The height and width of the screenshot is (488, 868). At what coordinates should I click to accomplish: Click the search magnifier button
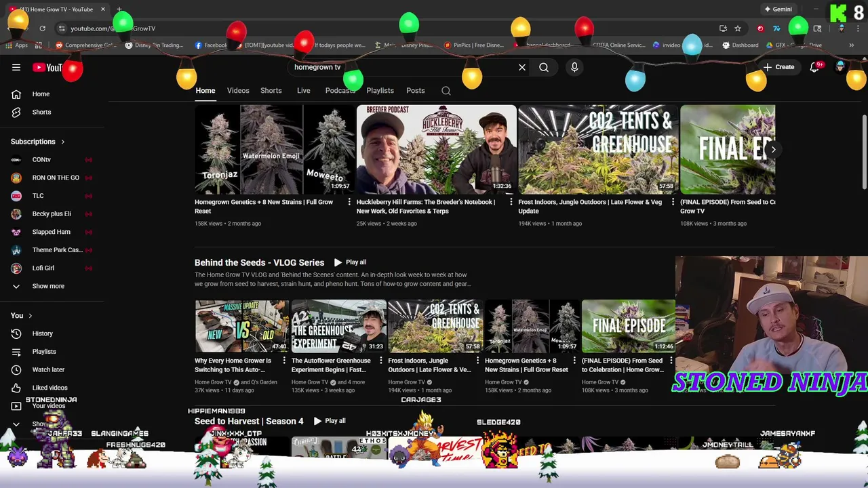click(x=544, y=67)
